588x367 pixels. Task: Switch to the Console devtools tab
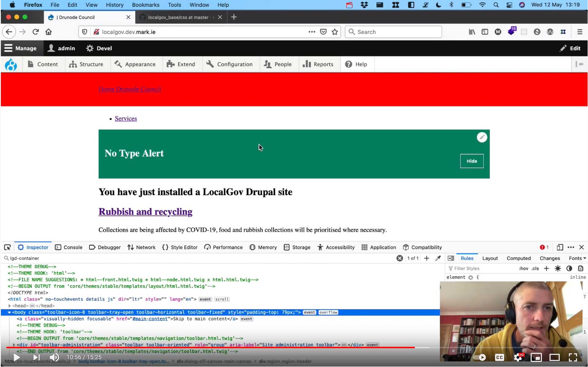pos(69,247)
